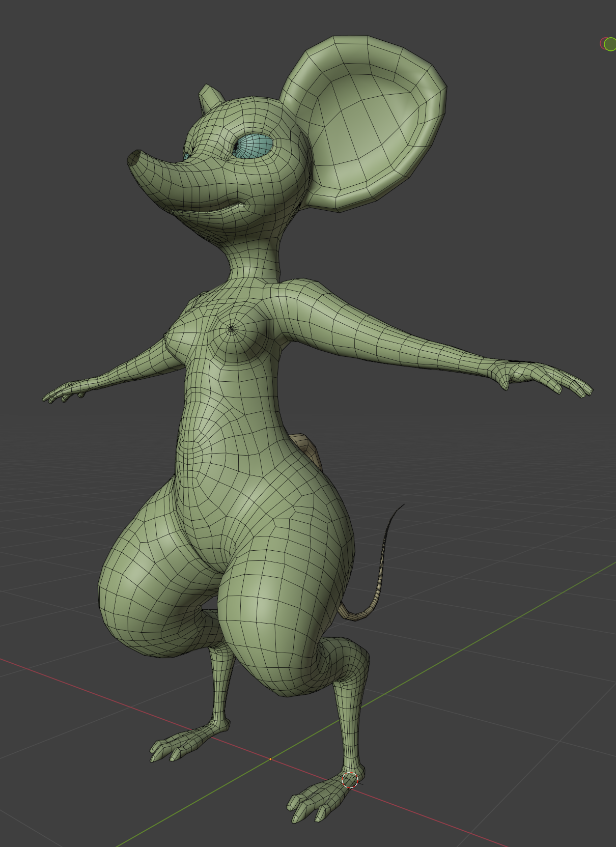The width and height of the screenshot is (616, 847).
Task: Click the orange object origin dot
Action: pos(270,759)
